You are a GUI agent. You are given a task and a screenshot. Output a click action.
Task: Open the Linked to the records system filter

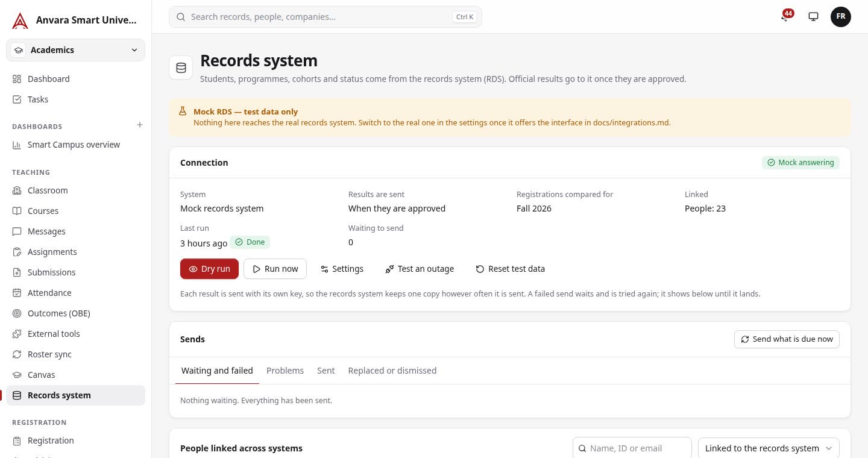(x=769, y=448)
